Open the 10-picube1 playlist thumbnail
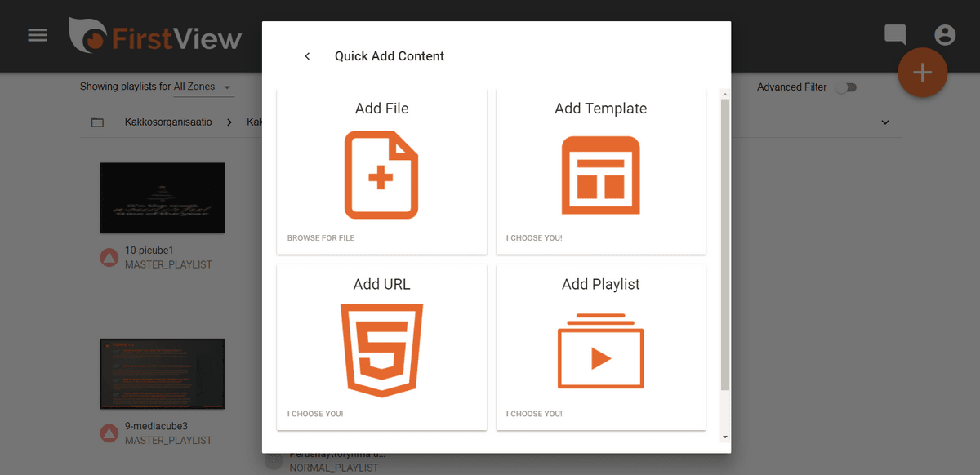The height and width of the screenshot is (475, 980). click(x=162, y=198)
